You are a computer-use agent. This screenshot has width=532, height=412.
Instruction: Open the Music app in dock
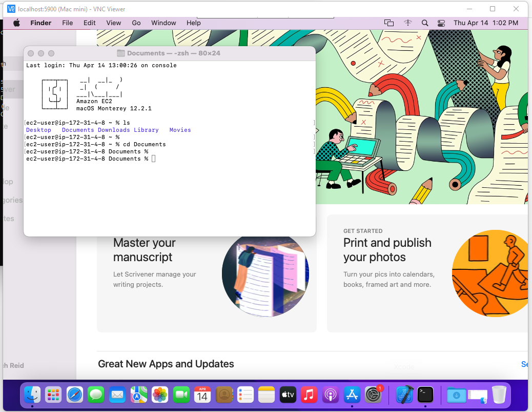(x=309, y=395)
